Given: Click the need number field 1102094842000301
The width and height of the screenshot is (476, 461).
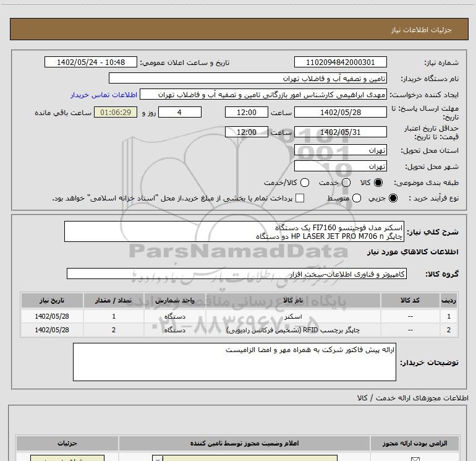Looking at the screenshot, I should tap(340, 62).
